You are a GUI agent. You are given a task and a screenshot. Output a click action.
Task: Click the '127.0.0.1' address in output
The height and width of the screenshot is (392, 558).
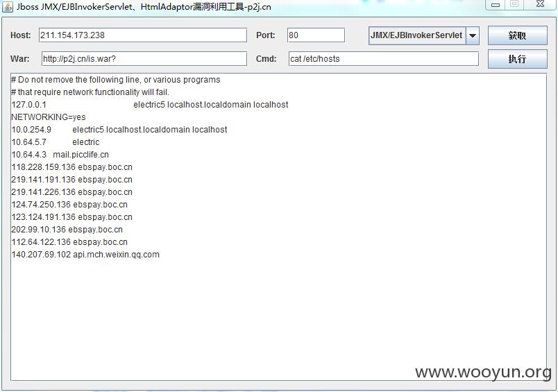click(29, 105)
